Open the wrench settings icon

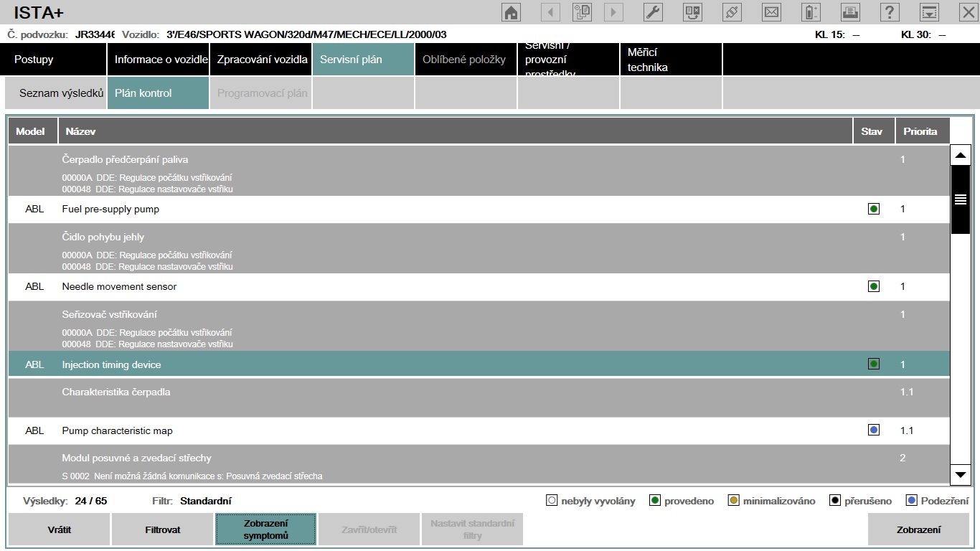tap(653, 12)
